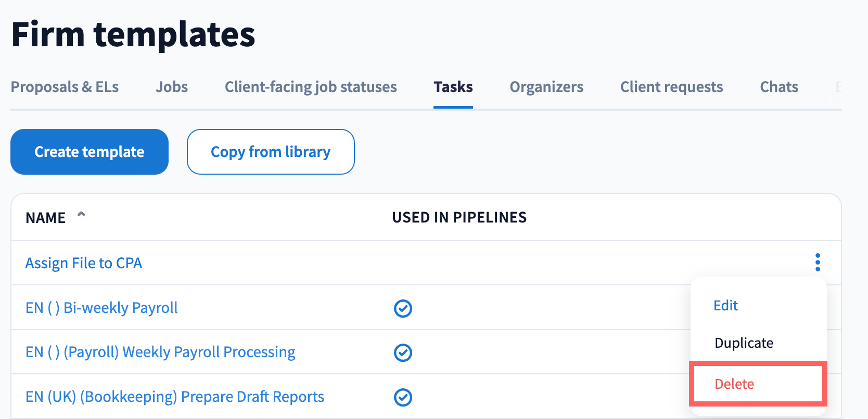Switch to the Proposals & ELs tab
868x419 pixels.
point(65,87)
